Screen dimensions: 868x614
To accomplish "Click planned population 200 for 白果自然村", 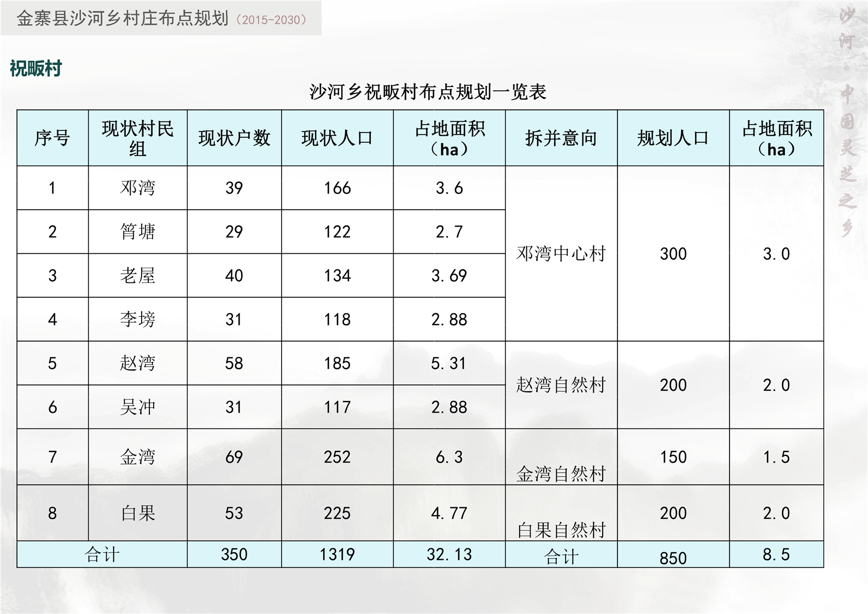I will [x=673, y=513].
